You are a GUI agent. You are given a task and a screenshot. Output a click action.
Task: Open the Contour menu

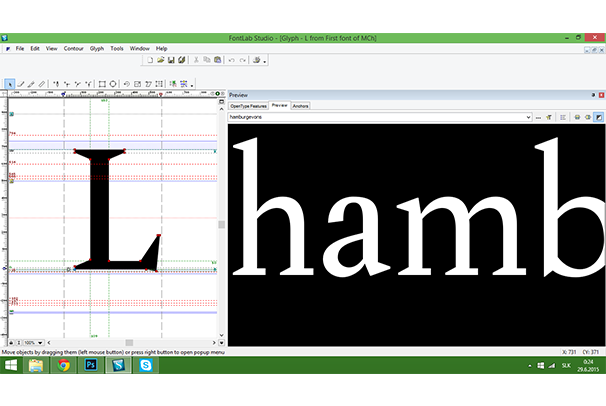point(74,48)
